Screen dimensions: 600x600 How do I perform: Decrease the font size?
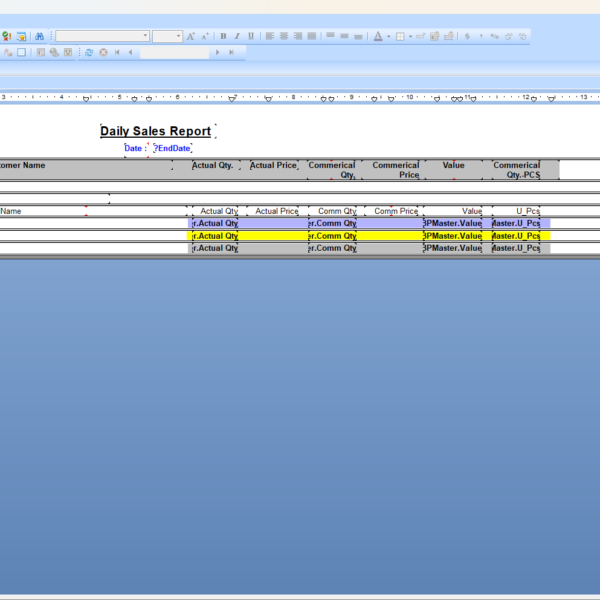pos(205,36)
